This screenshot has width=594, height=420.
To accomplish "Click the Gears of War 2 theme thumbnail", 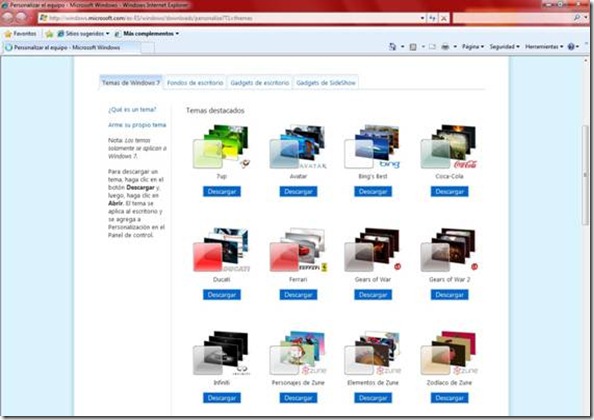I will point(449,250).
